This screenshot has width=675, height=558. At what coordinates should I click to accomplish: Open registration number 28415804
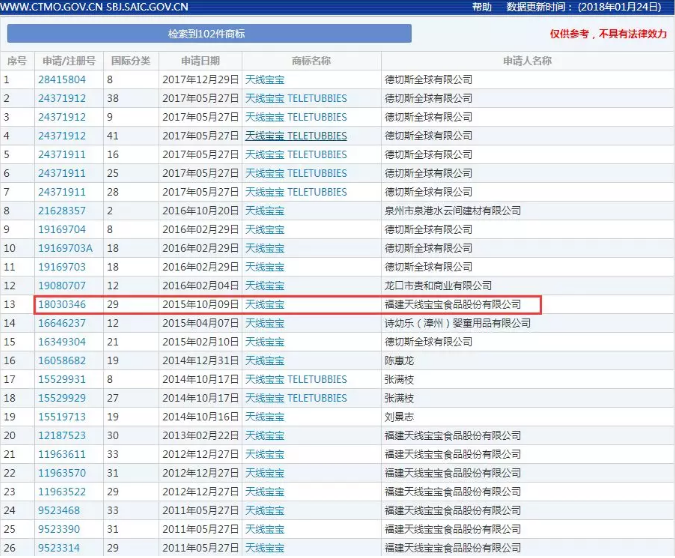[62, 79]
